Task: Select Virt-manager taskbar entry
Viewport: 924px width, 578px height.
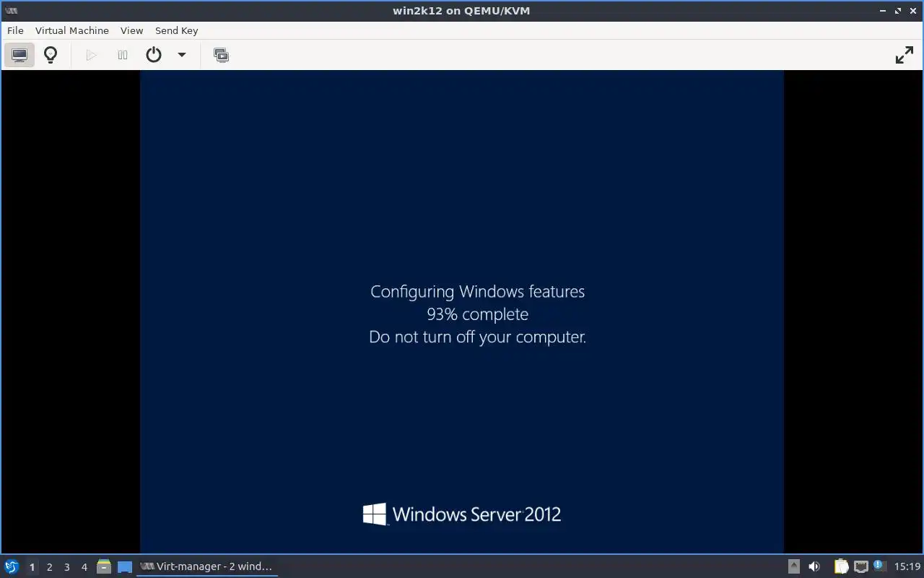Action: pyautogui.click(x=207, y=566)
